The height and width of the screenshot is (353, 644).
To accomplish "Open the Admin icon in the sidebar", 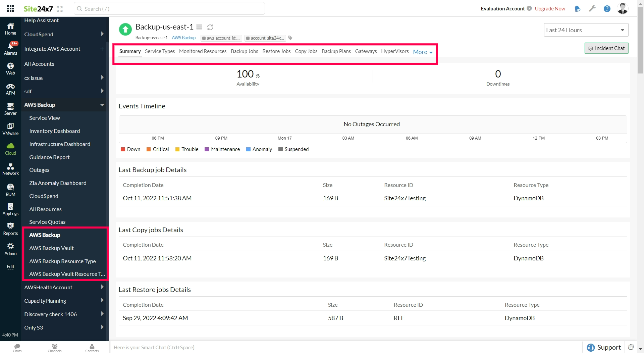I will click(10, 248).
